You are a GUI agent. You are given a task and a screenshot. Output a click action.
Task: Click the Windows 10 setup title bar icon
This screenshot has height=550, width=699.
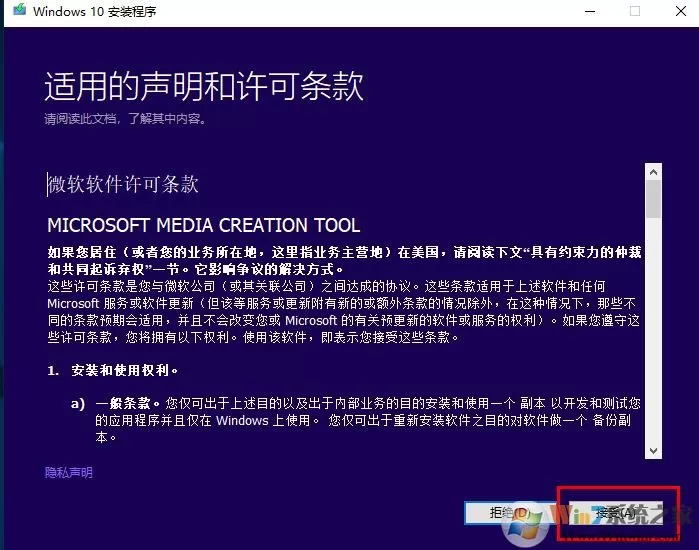pyautogui.click(x=19, y=10)
